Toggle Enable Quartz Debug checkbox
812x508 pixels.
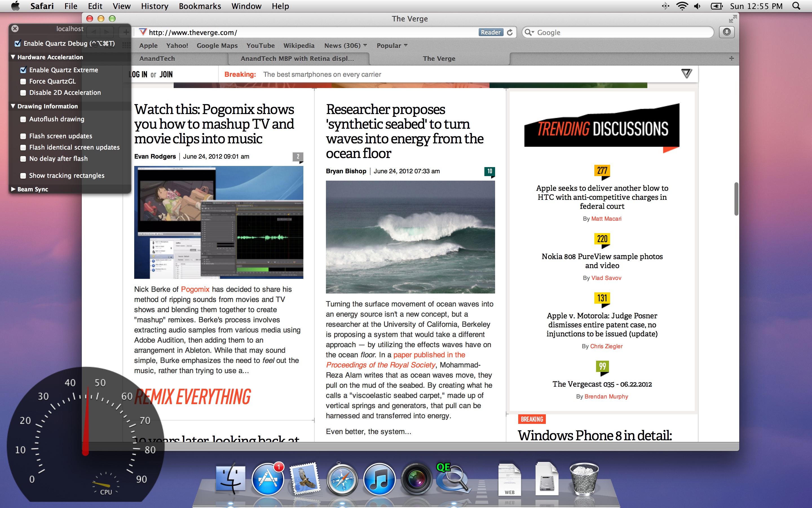[x=18, y=43]
